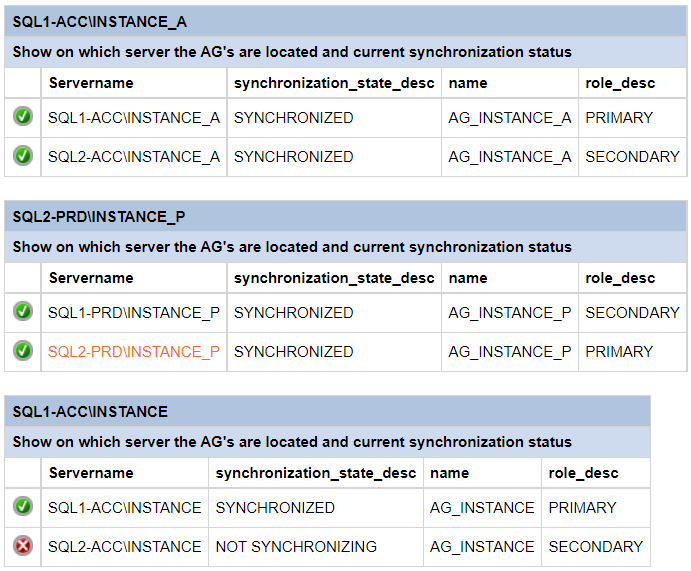Image resolution: width=691 pixels, height=571 pixels.
Task: Click green check icon for SQL1-ACC\INSTANCE row
Action: [23, 507]
